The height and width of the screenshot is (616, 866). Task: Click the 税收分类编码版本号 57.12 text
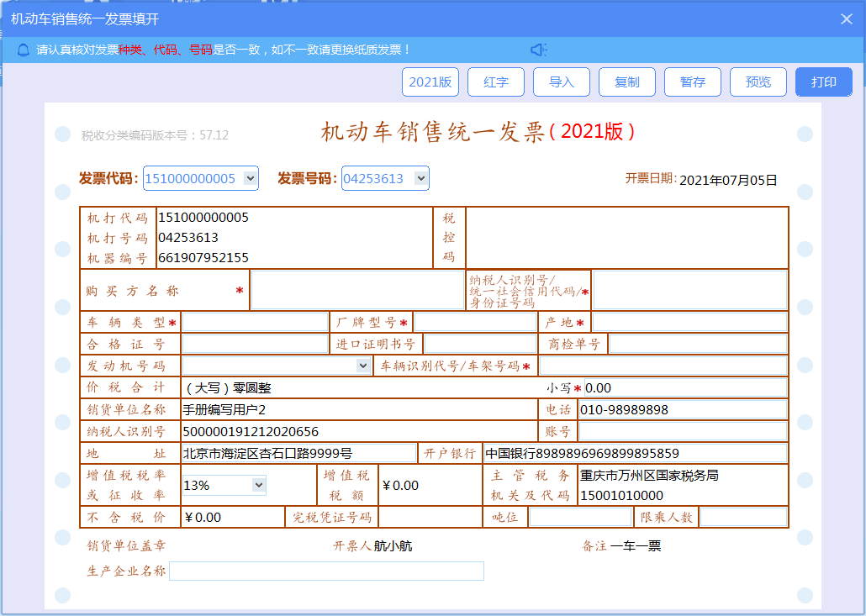pos(155,135)
